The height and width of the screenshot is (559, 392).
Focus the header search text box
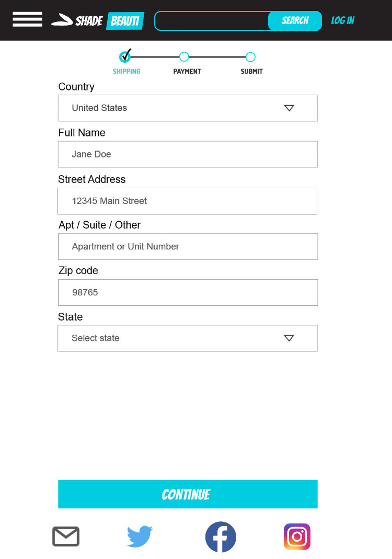212,21
